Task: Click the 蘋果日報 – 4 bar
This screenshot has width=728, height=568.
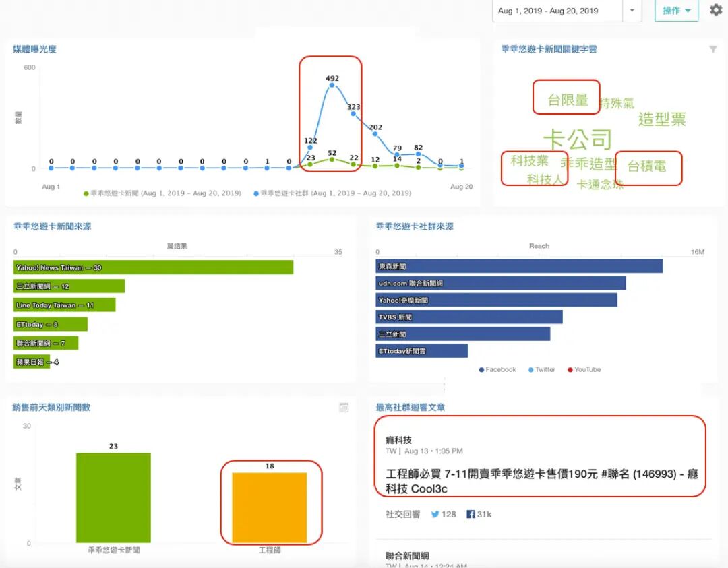Action: pos(32,362)
